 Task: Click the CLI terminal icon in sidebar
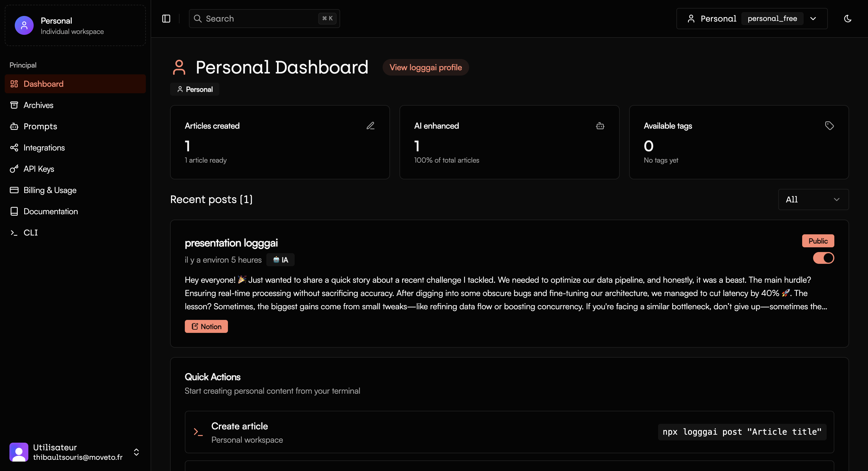[14, 233]
